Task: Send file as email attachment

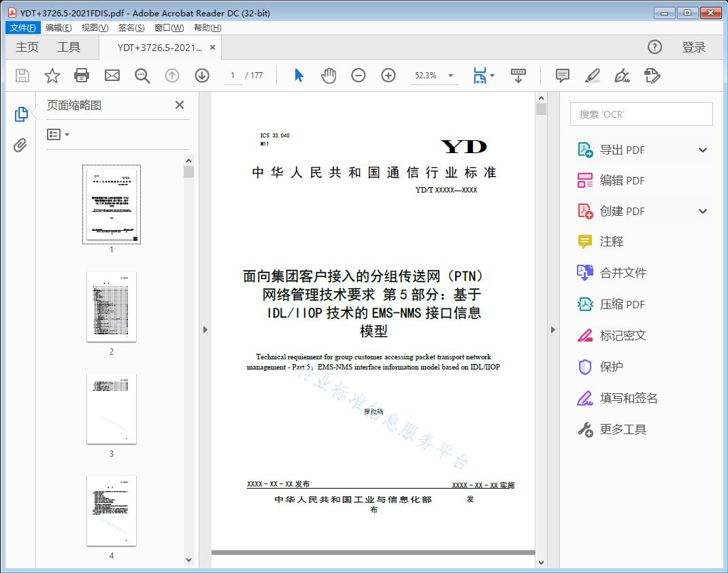Action: click(112, 76)
